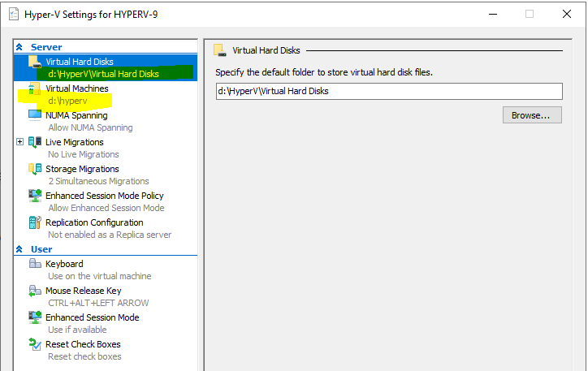Click 'CTRL+ALT+LEFT ARROW' subtext
588x371 pixels.
pos(98,303)
